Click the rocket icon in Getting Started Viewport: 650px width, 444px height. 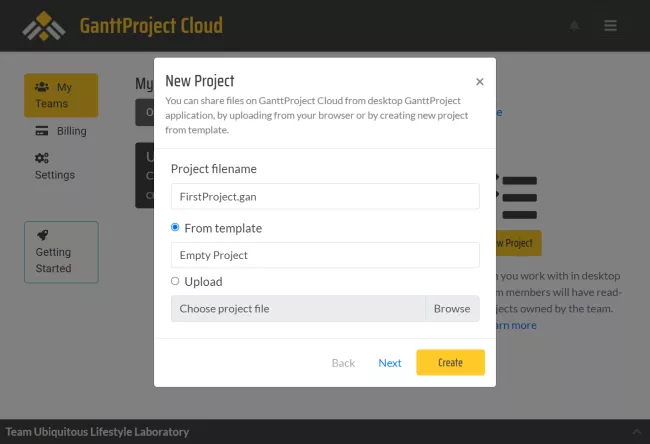42,235
